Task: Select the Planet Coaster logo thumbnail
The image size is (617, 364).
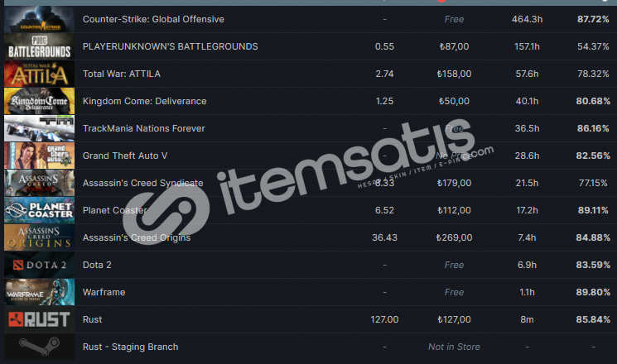Action: 40,210
